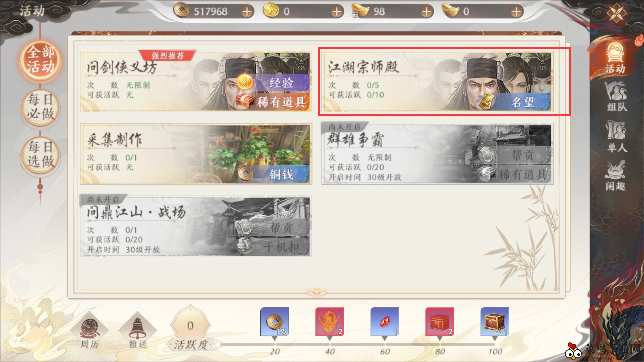This screenshot has height=362, width=644.
Task: Select the 全部活动 filter
Action: 41,60
